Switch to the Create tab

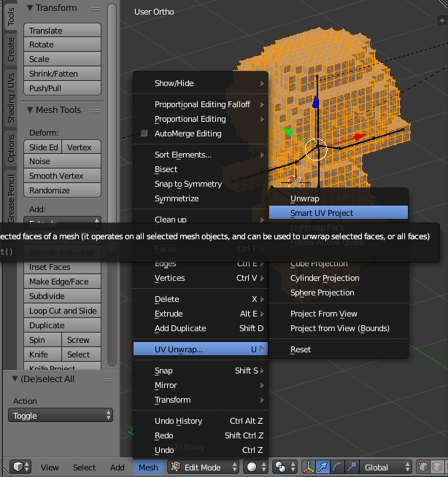(11, 50)
